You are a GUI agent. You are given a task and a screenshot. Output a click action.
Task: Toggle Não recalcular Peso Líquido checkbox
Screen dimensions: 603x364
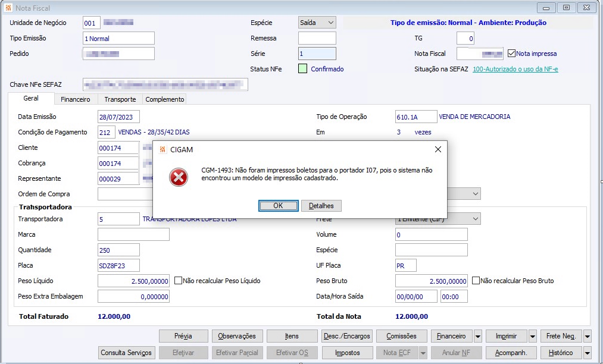(178, 281)
